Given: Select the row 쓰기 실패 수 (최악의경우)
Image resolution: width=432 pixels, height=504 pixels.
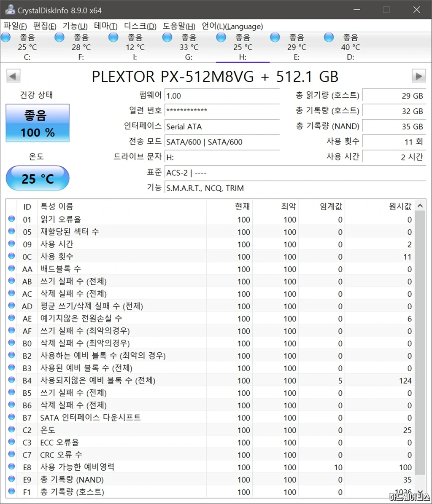Looking at the screenshot, I should coord(211,331).
